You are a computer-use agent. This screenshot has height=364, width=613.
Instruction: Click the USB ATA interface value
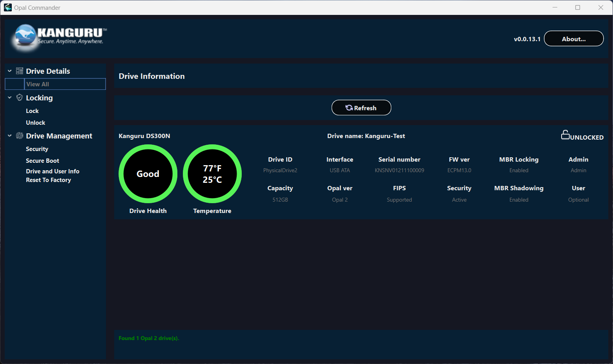pyautogui.click(x=340, y=170)
